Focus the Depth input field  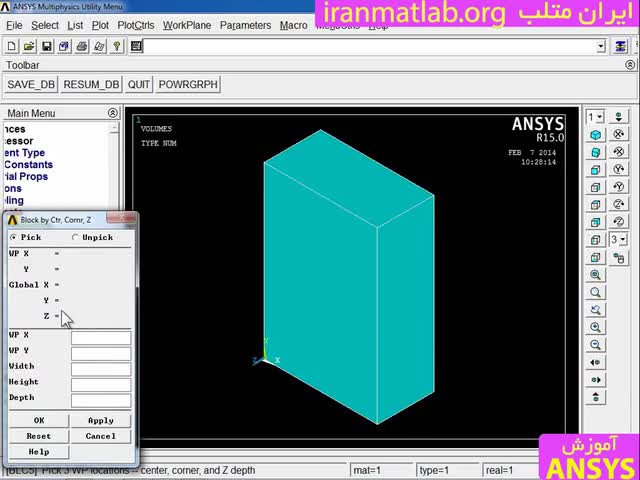[x=101, y=400]
